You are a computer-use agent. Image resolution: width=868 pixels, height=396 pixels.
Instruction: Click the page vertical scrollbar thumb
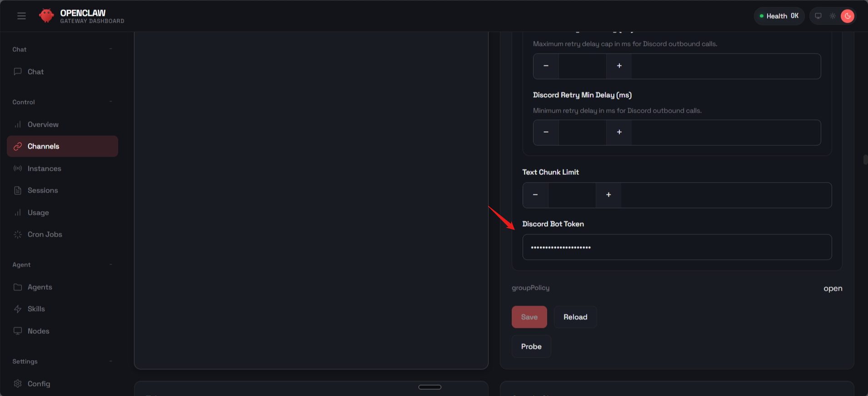pos(866,159)
